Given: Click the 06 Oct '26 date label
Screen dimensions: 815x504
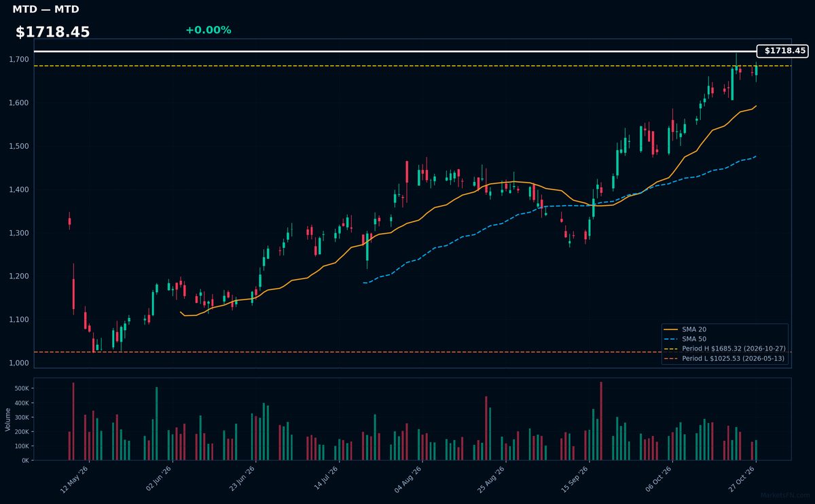Looking at the screenshot, I should click(x=659, y=479).
